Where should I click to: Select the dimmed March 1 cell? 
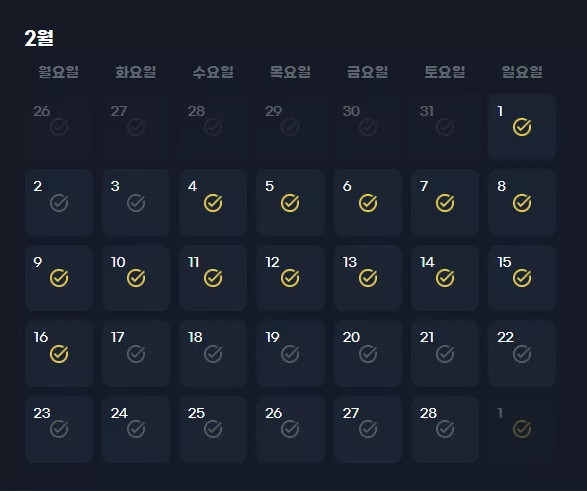(522, 430)
